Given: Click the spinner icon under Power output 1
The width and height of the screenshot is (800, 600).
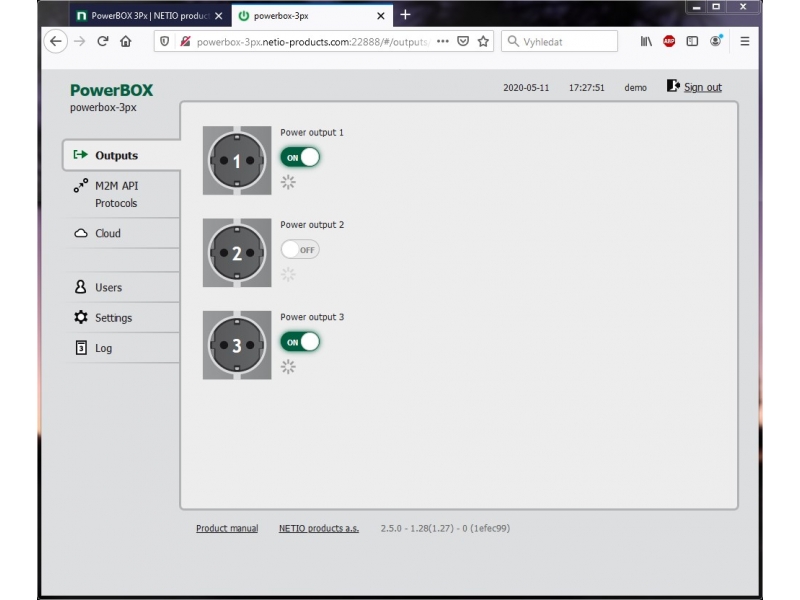Looking at the screenshot, I should tap(288, 182).
